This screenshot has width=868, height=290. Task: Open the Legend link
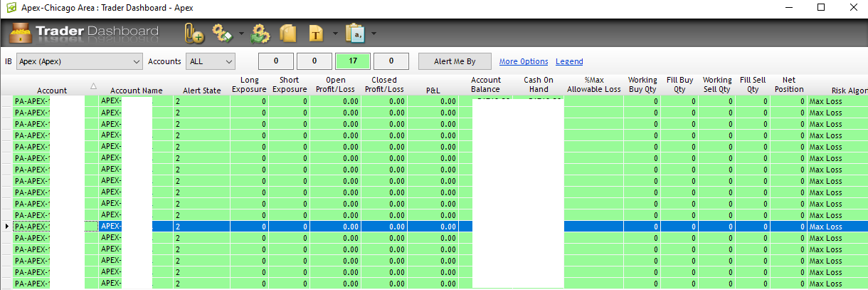[569, 62]
